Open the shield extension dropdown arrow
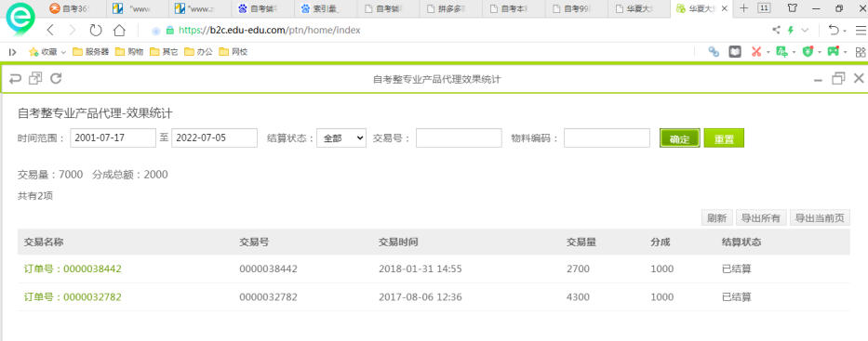868x341 pixels. click(820, 53)
